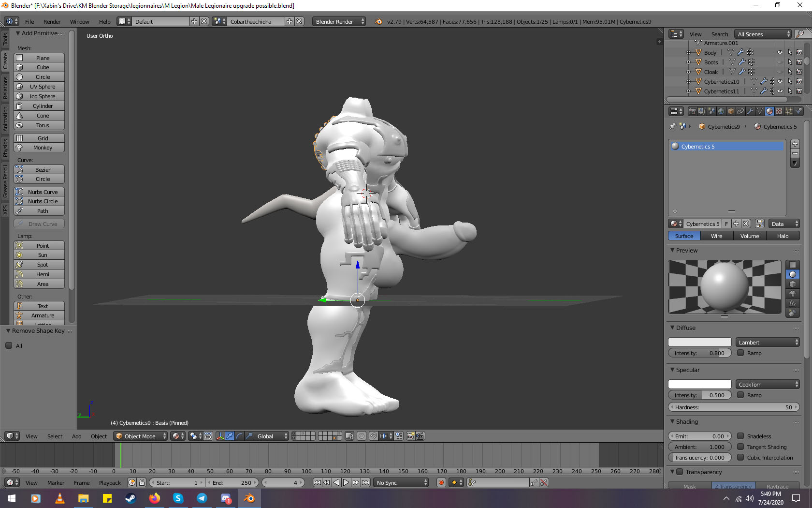
Task: Set material preview to cube shape
Action: pos(793,284)
